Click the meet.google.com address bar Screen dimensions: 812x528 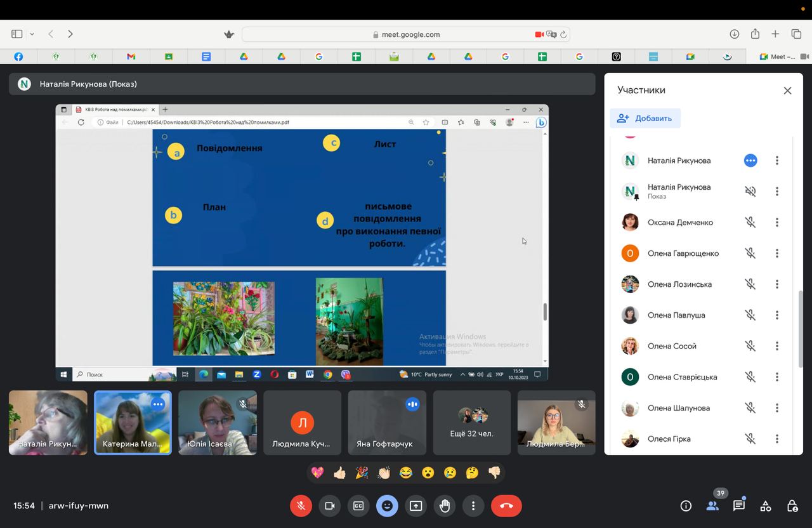point(406,34)
